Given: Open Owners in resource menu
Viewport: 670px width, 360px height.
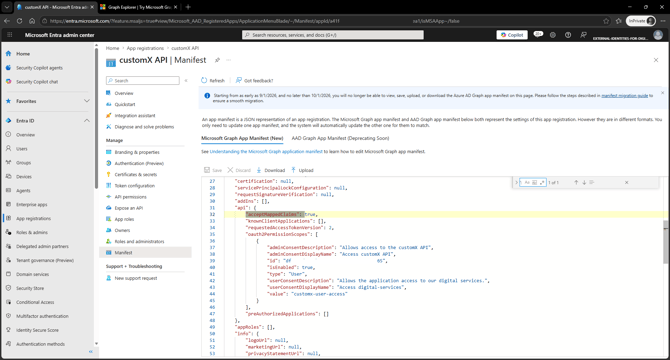Looking at the screenshot, I should coord(122,230).
